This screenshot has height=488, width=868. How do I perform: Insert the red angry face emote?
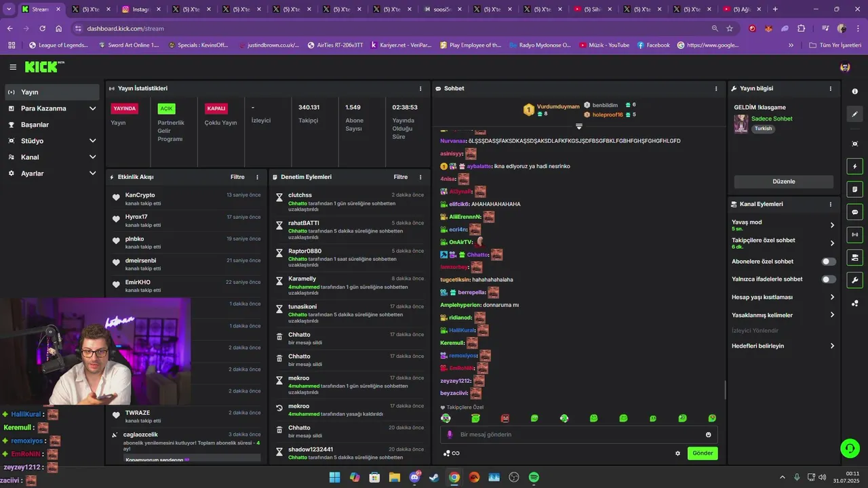[505, 418]
